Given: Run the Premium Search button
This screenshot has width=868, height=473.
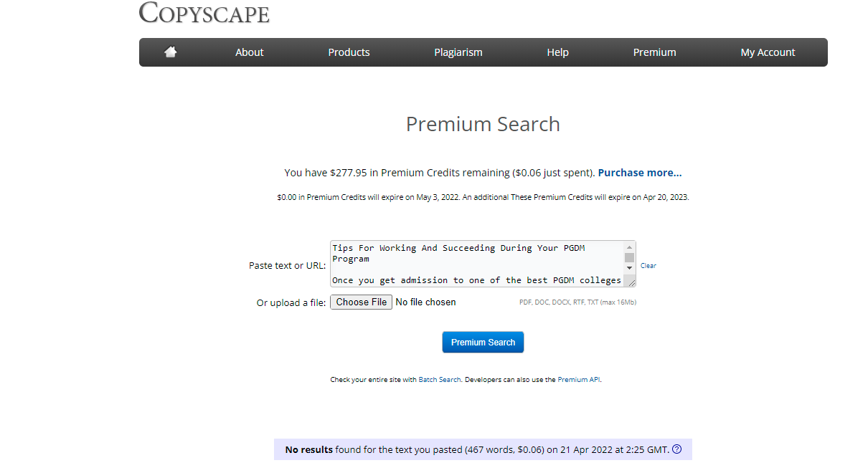Looking at the screenshot, I should click(x=483, y=342).
